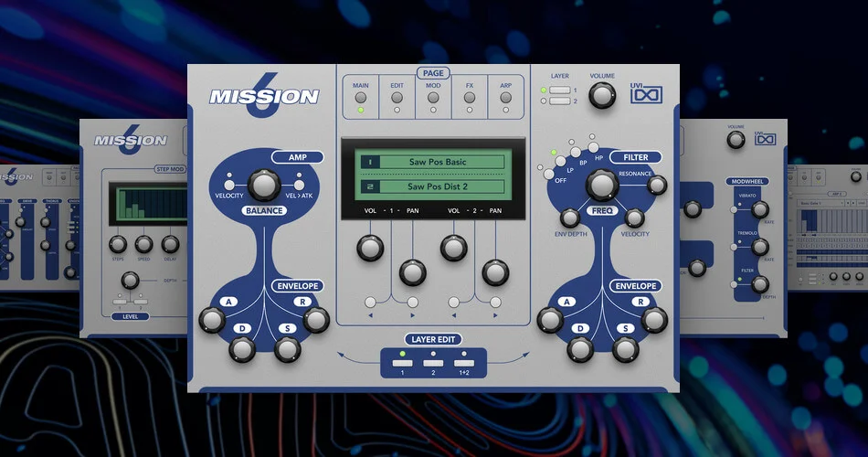Screen dimensions: 868x457
Task: Open the Saw Pos Basic preset selector
Action: 432,162
